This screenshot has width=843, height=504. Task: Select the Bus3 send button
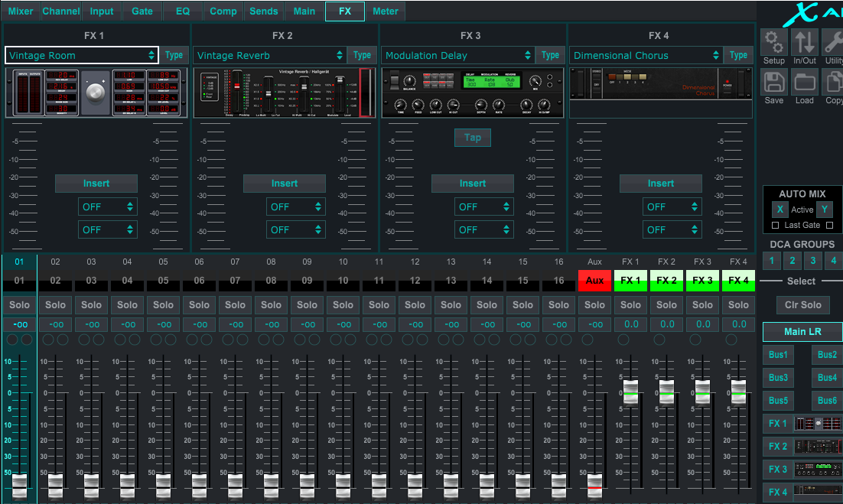(778, 378)
